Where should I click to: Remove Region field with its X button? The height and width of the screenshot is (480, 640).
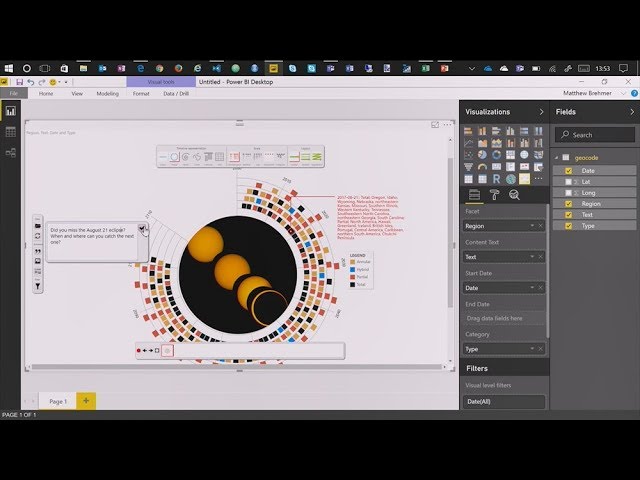[540, 226]
